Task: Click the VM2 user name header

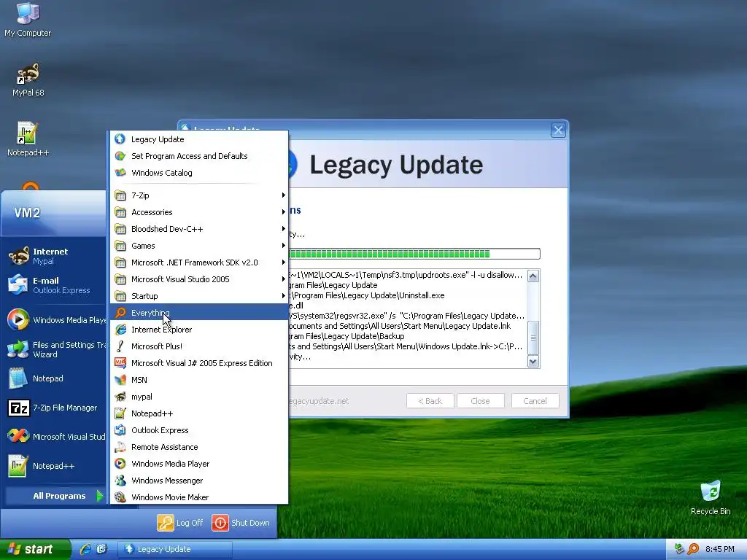Action: [27, 212]
